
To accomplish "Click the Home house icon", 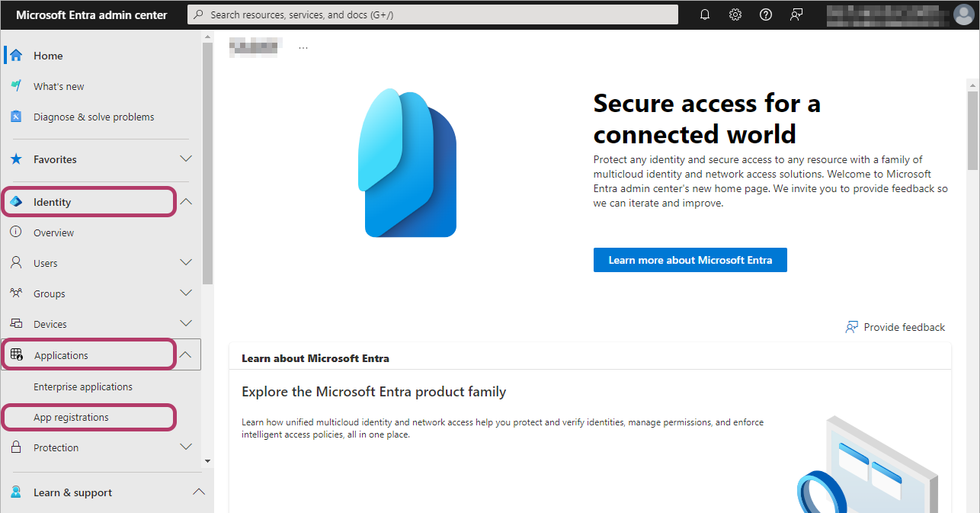I will click(16, 56).
